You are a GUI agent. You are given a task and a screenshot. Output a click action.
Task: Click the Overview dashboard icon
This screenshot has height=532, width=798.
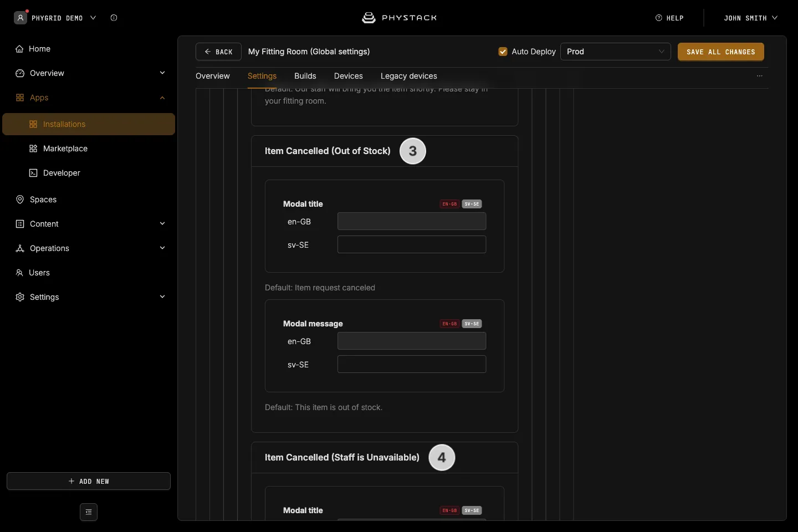20,73
